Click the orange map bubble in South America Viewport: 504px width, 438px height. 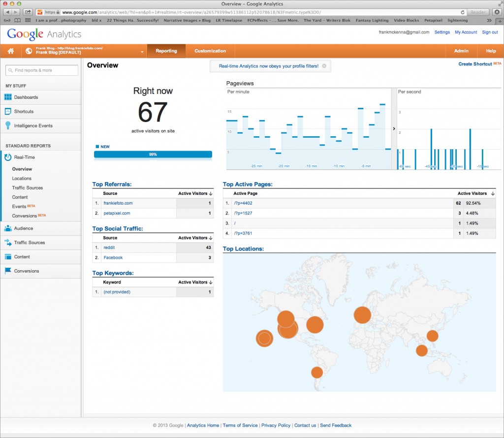click(x=317, y=373)
